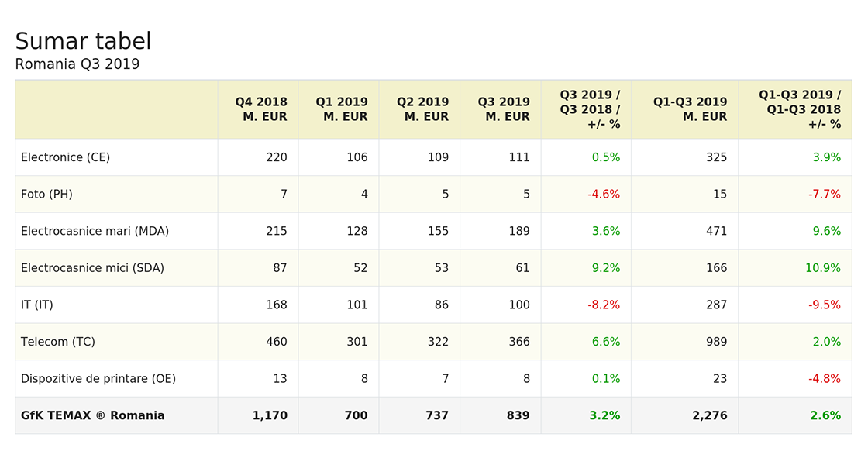This screenshot has height=465, width=868.
Task: Click MDA Q3 2019 value 189
Action: (x=519, y=231)
